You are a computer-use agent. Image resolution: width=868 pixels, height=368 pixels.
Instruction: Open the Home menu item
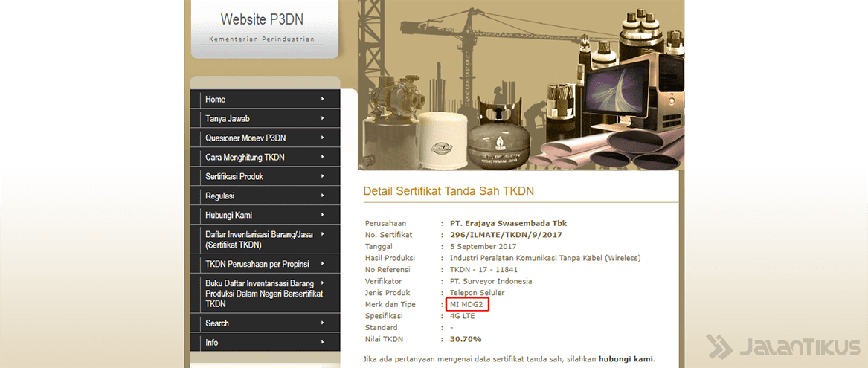(265, 100)
